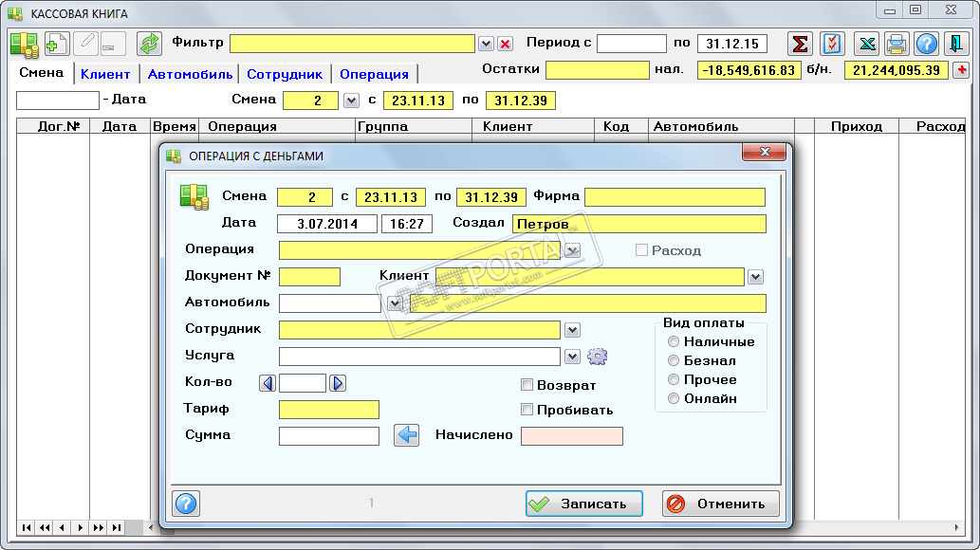Click the red plus icon beside б/н balance
The image size is (980, 550).
tap(961, 70)
